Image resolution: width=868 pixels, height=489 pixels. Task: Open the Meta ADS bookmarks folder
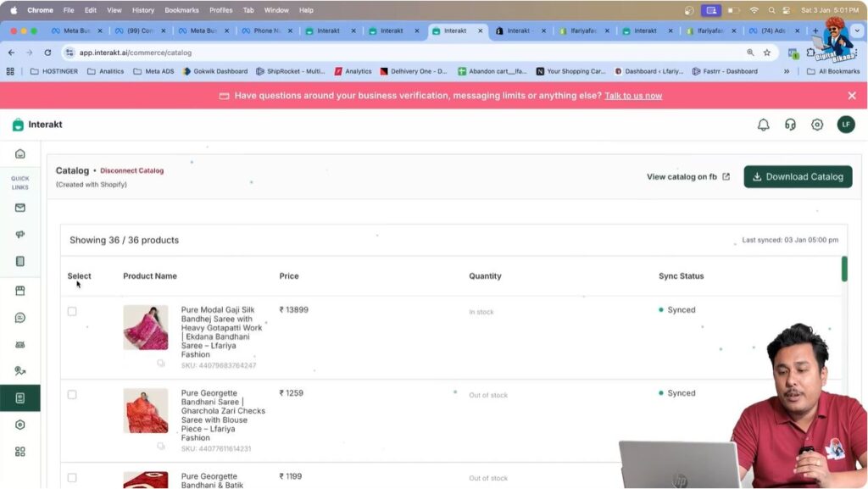[x=153, y=71]
